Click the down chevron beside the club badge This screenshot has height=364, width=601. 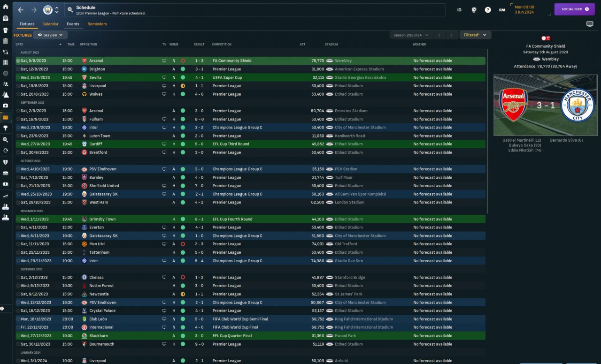(x=57, y=12)
